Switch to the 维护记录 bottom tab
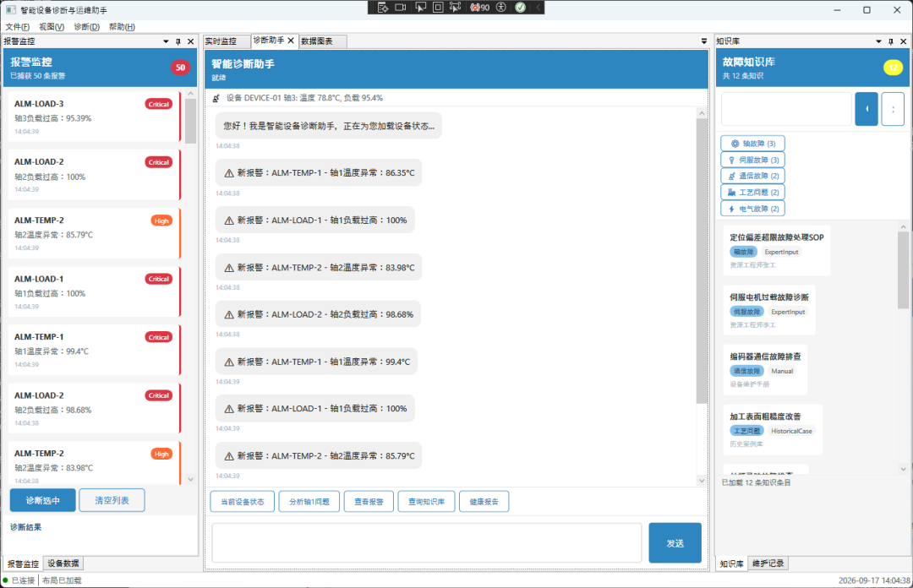This screenshot has height=588, width=913. [x=768, y=563]
